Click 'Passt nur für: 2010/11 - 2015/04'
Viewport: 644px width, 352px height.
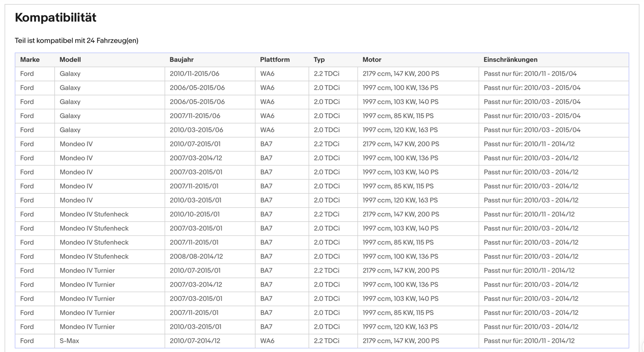tap(530, 74)
